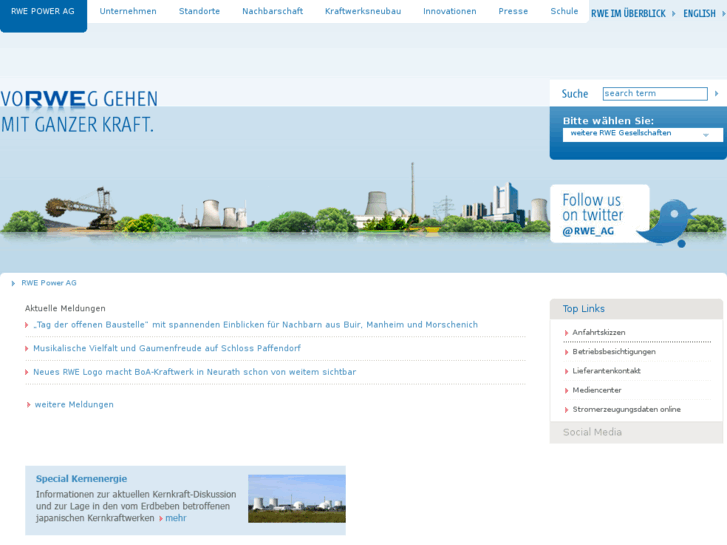This screenshot has height=545, width=727.
Task: Open Musikalische Vielfalt Schloss Paffendorf article
Action: [167, 348]
